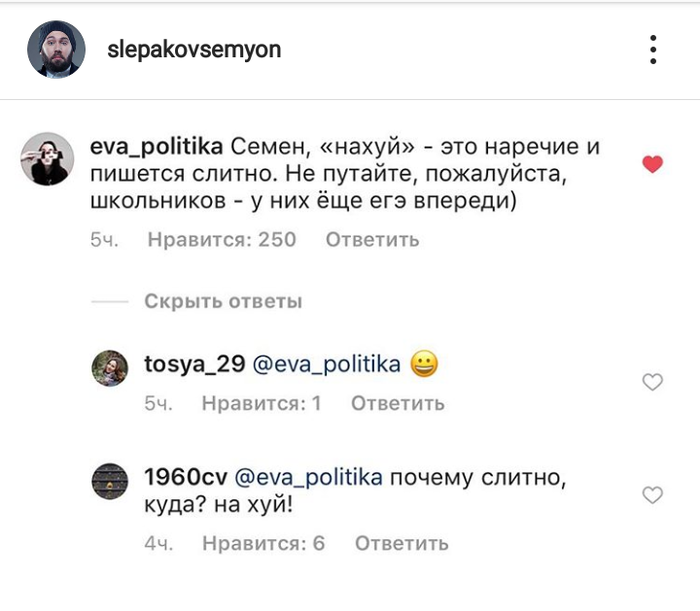Open eva_politika's avatar
700x611 pixels.
(x=45, y=158)
